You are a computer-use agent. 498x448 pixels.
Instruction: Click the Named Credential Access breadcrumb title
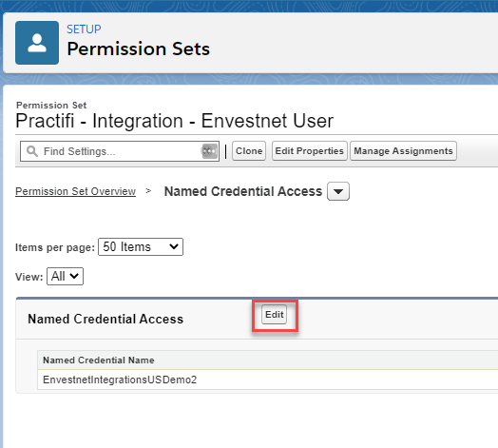[x=243, y=191]
